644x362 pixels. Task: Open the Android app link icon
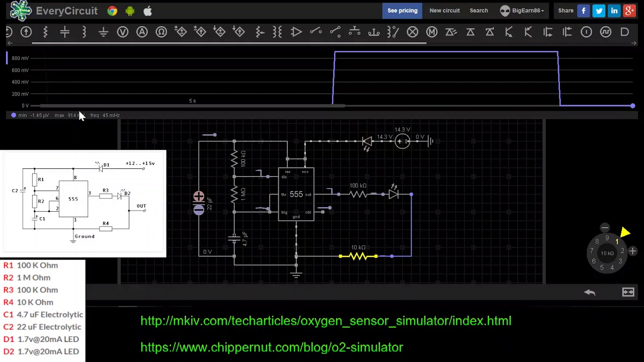click(x=130, y=11)
